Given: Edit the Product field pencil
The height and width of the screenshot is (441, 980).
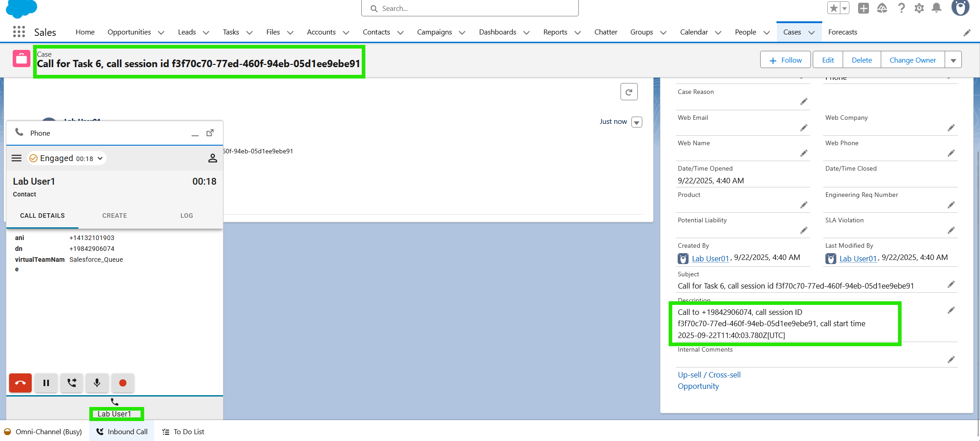Looking at the screenshot, I should [x=804, y=205].
